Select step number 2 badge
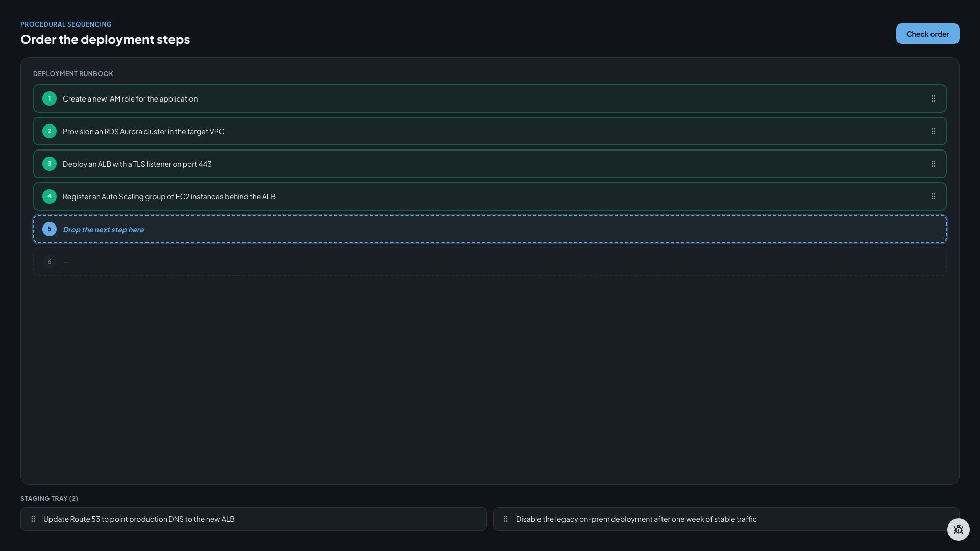This screenshot has width=980, height=551. 50,131
